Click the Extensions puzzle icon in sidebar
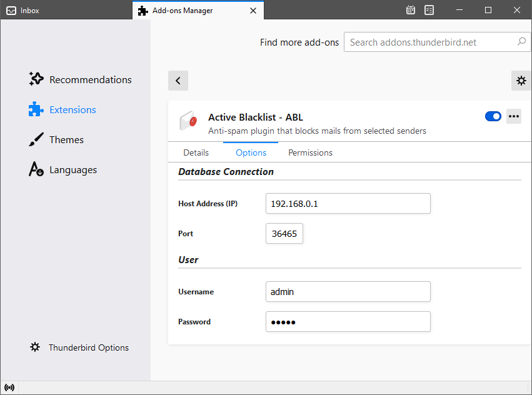This screenshot has width=532, height=395. point(36,109)
